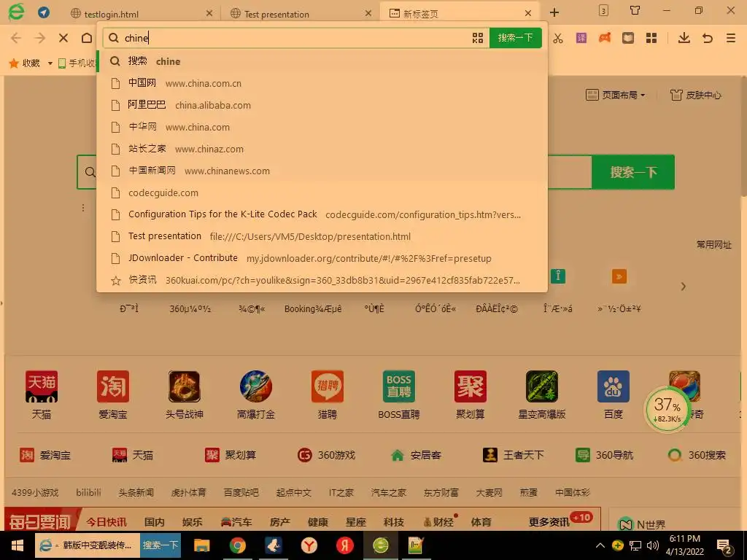The height and width of the screenshot is (560, 747).
Task: Go back with the left arrow
Action: click(16, 38)
